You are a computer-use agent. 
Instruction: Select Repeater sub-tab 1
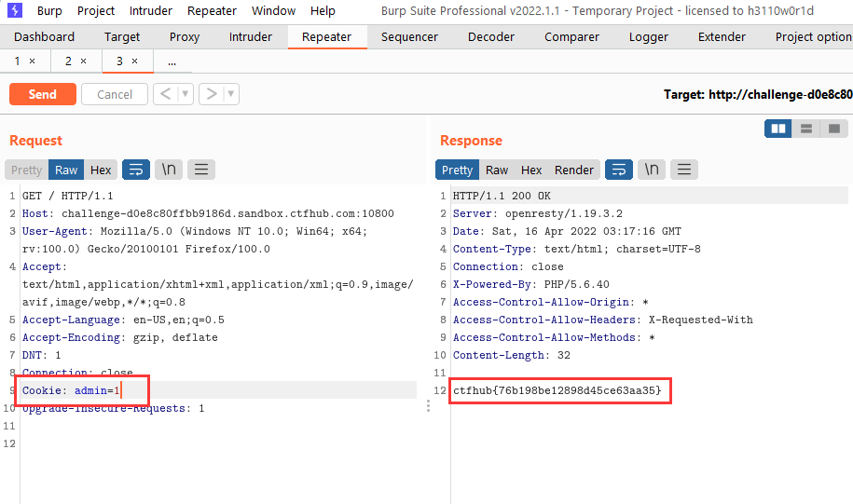(18, 61)
